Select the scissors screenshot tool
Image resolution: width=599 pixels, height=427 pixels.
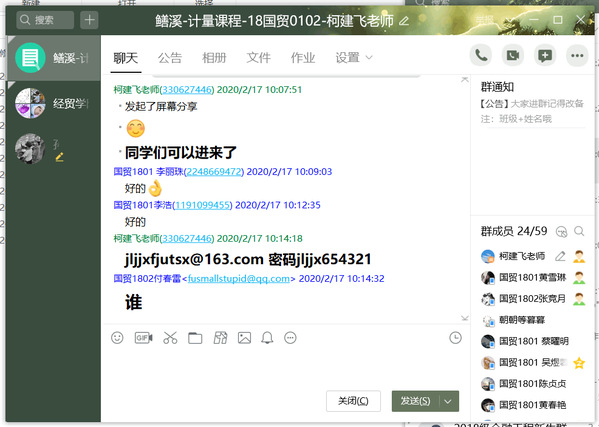point(170,338)
